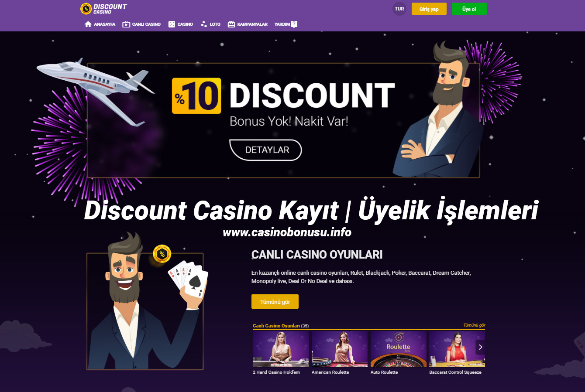The width and height of the screenshot is (585, 392).
Task: Click the Anasayfa home icon
Action: pyautogui.click(x=88, y=24)
